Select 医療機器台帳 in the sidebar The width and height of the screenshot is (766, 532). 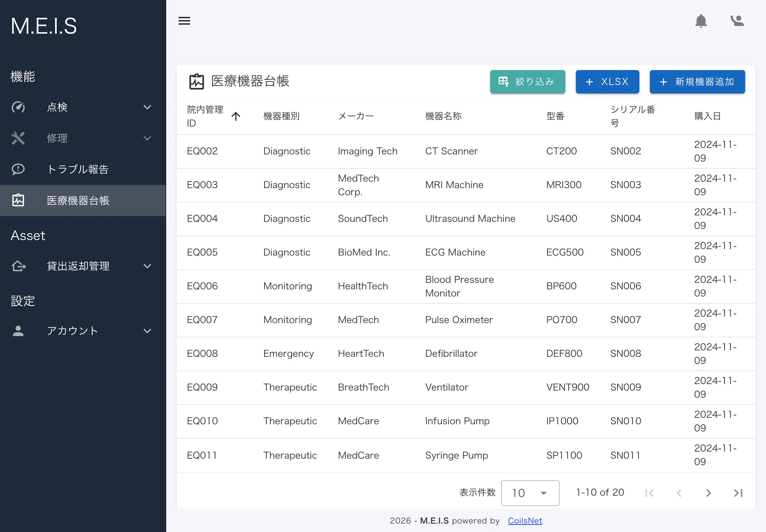tap(83, 200)
